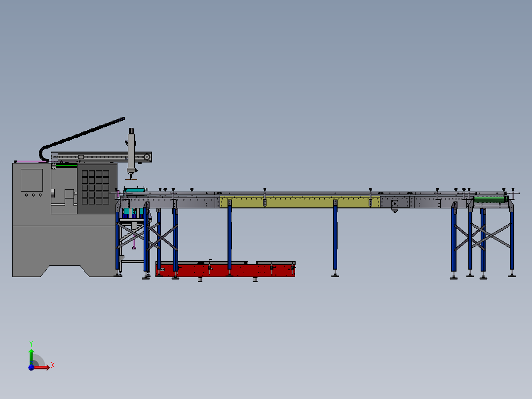Select the lathe keypad button grid
The image size is (532, 399).
95,188
